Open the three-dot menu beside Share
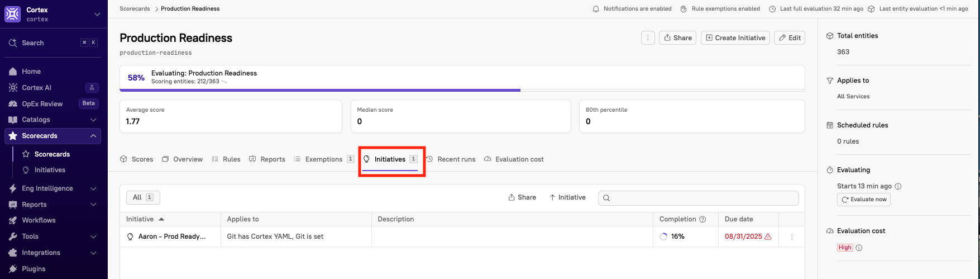The width and height of the screenshot is (980, 279). pyautogui.click(x=648, y=38)
